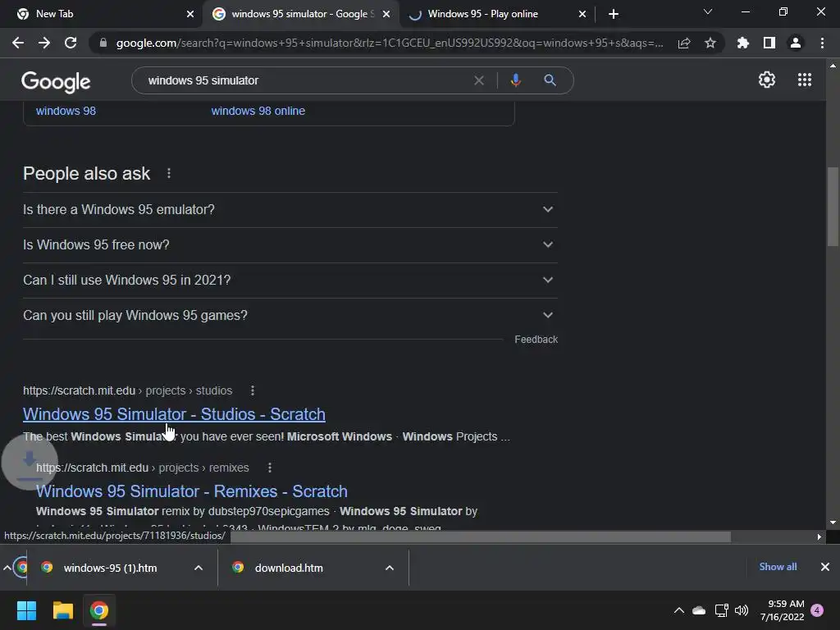Close the New Tab tab

190,14
